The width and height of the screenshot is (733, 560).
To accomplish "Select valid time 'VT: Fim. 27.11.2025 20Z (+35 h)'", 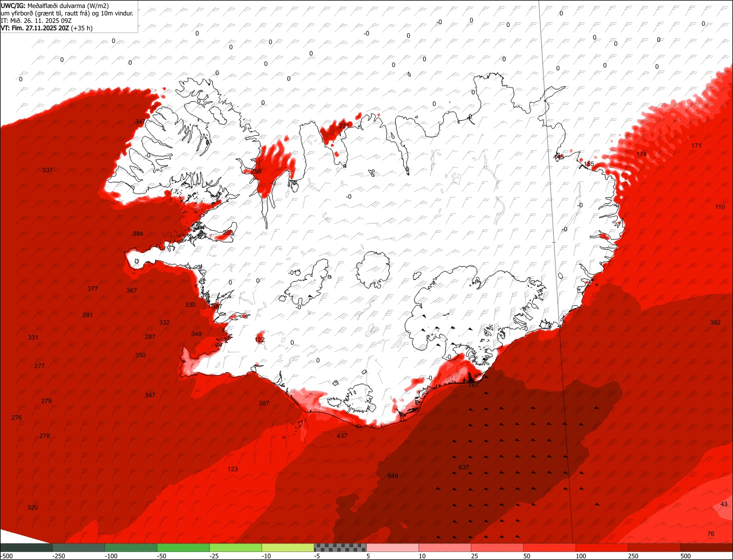I will point(47,27).
